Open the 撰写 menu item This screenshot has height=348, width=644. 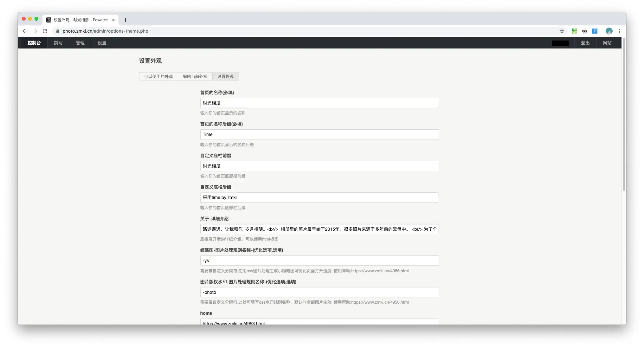(58, 43)
